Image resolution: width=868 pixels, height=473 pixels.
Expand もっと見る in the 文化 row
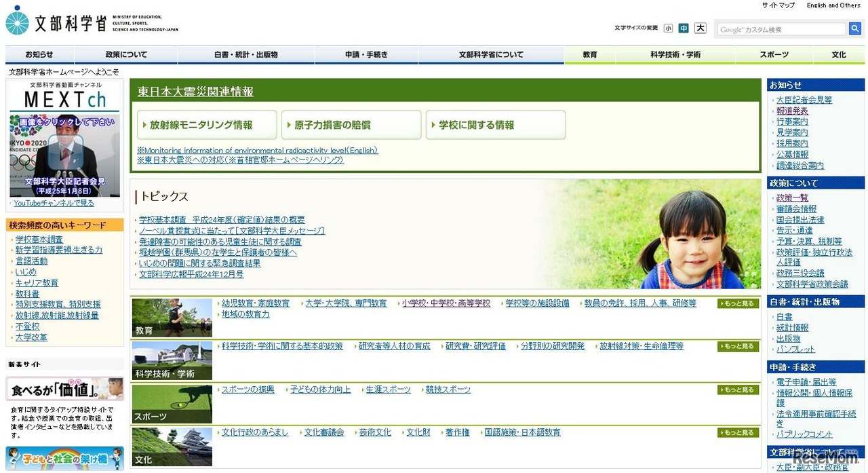737,432
